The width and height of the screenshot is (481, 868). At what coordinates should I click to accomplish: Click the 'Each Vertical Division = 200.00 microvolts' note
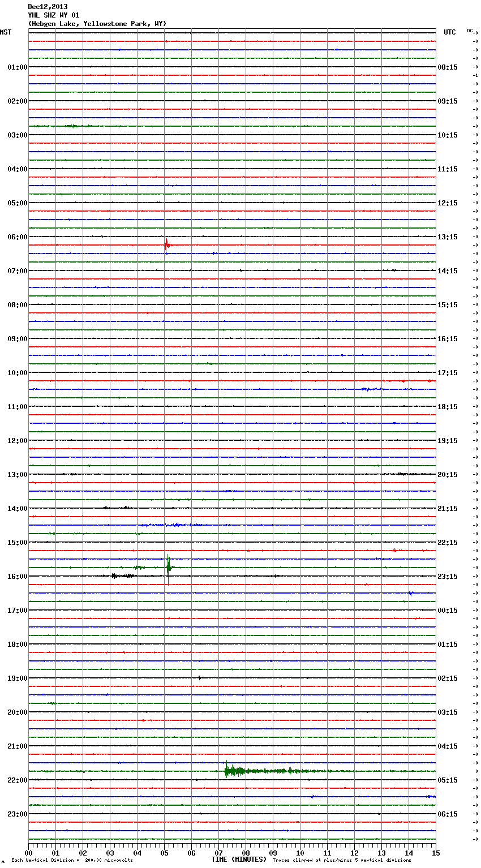[72, 860]
